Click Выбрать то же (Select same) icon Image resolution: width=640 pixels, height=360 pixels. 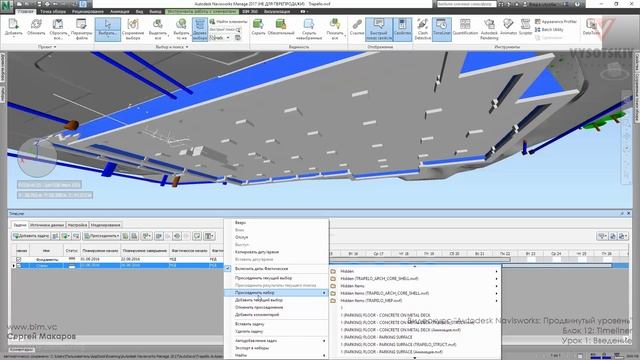181,29
